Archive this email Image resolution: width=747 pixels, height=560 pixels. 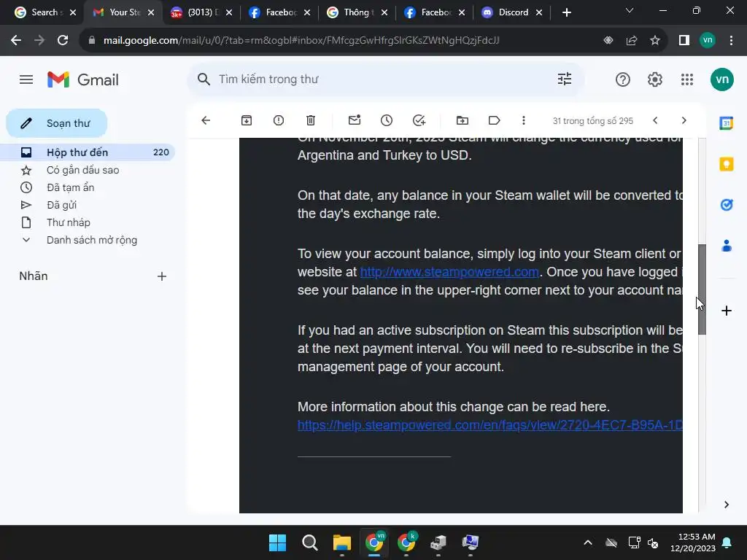(x=247, y=120)
